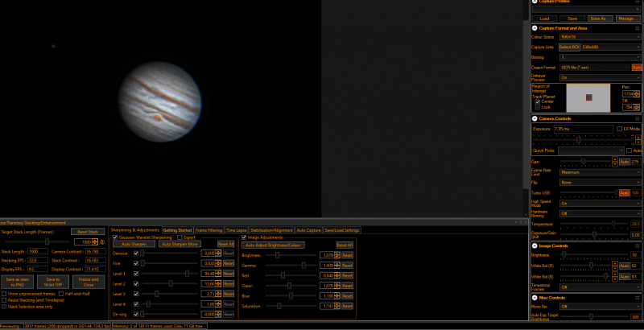Click the Gain step arrows
This screenshot has height=330, width=644.
[615, 162]
